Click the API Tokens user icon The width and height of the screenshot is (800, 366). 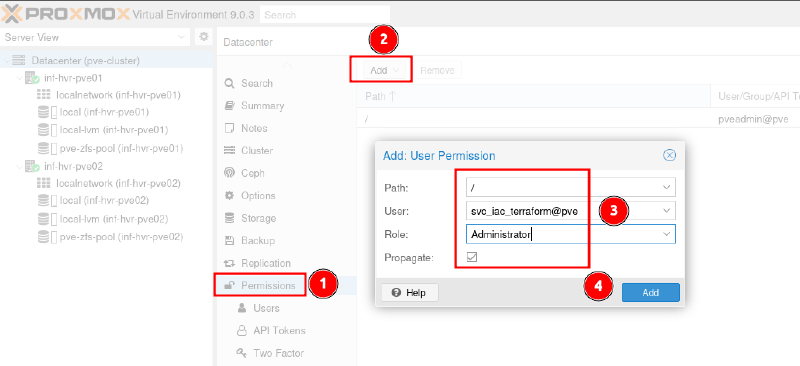click(x=242, y=330)
